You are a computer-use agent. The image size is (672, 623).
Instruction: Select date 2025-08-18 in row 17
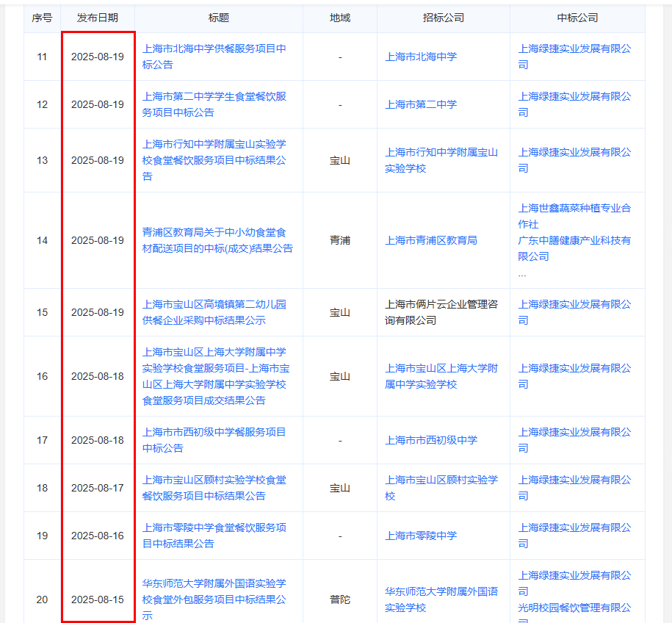tap(97, 440)
